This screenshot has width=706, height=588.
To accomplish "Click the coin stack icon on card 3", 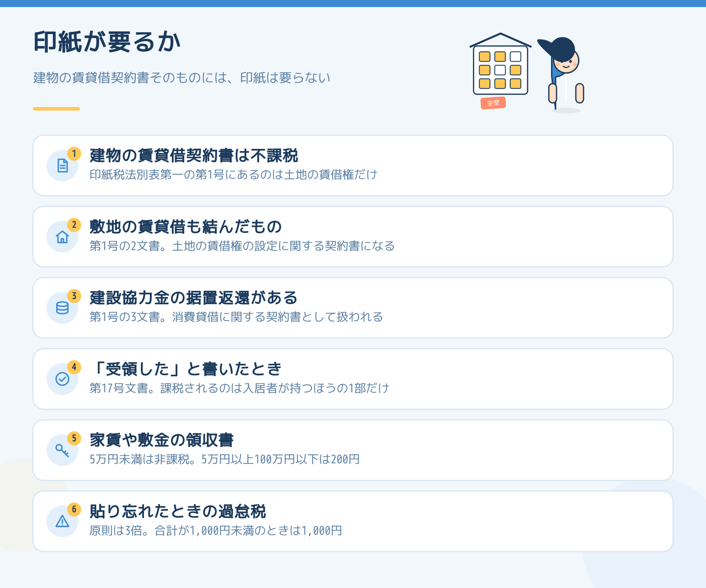I will [62, 308].
